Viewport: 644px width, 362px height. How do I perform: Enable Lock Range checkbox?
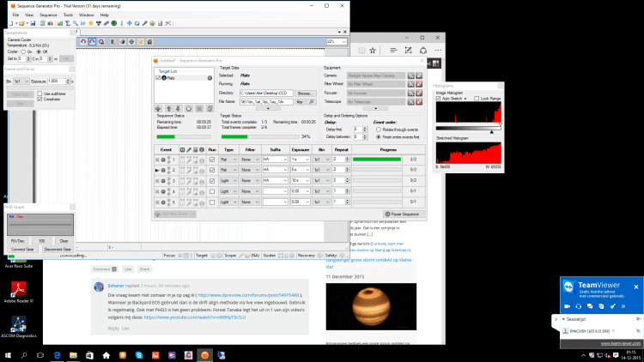tap(477, 99)
